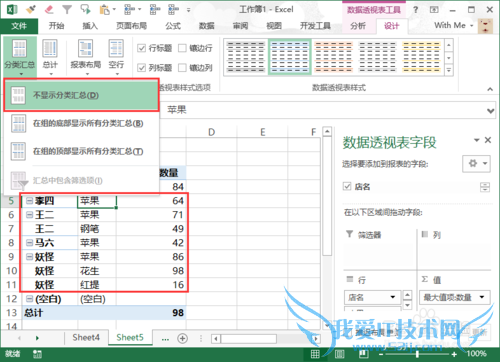The image size is (500, 362).
Task: Switch to the 开发工具 tab
Action: 315,26
